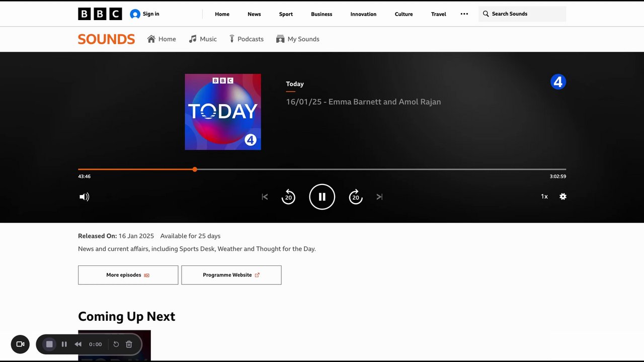Open the News section
The image size is (644, 362).
pyautogui.click(x=254, y=14)
